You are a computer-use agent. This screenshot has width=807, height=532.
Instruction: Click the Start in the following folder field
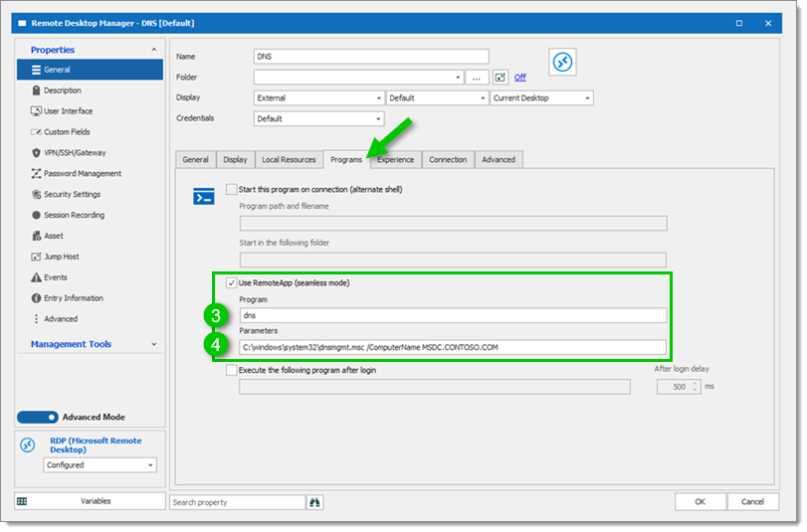pyautogui.click(x=453, y=260)
